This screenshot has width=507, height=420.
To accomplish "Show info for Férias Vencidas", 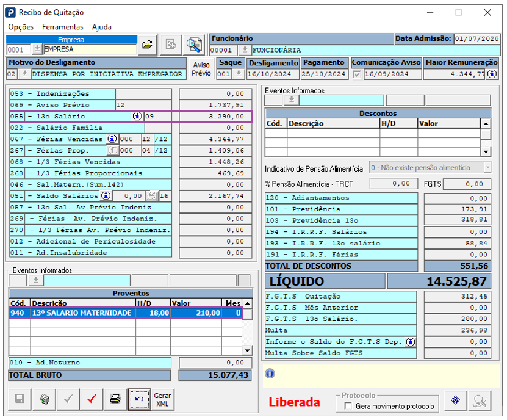I will pyautogui.click(x=112, y=139).
